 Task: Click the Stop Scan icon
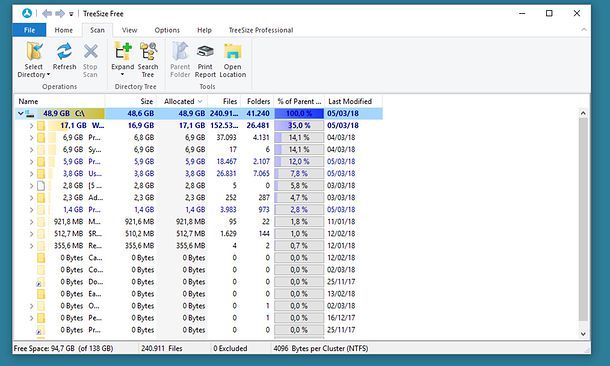coord(90,51)
